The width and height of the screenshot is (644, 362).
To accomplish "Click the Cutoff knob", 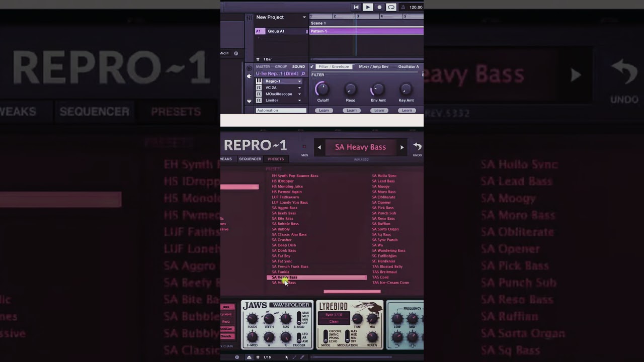I will pos(323,89).
